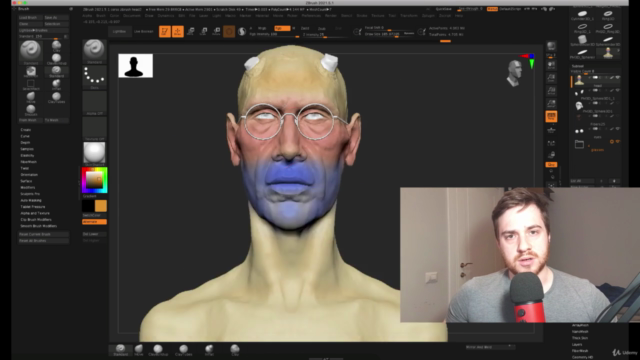Image resolution: width=640 pixels, height=360 pixels.
Task: Open the Alpha menu
Action: click(x=87, y=16)
